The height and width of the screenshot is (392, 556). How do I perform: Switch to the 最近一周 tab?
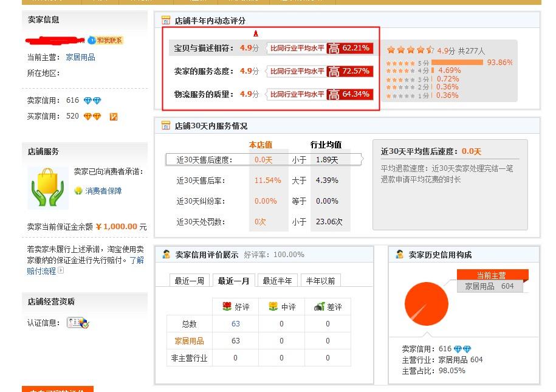tap(190, 281)
